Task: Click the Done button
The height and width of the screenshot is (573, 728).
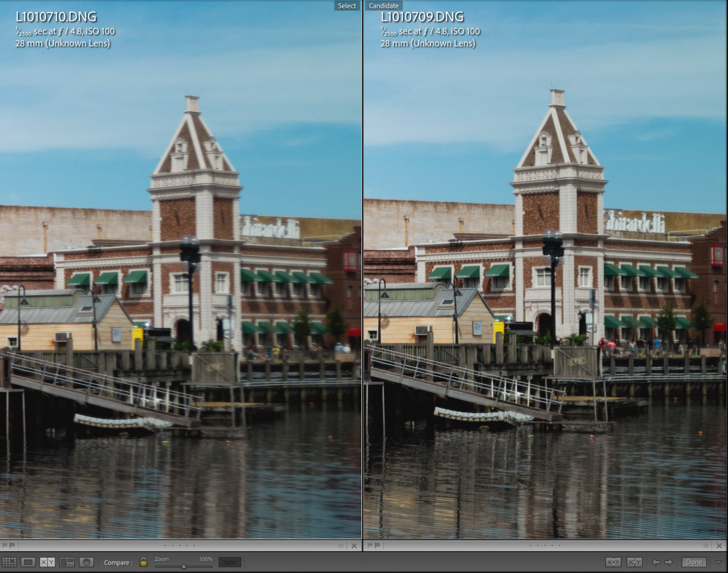Action: (x=693, y=562)
